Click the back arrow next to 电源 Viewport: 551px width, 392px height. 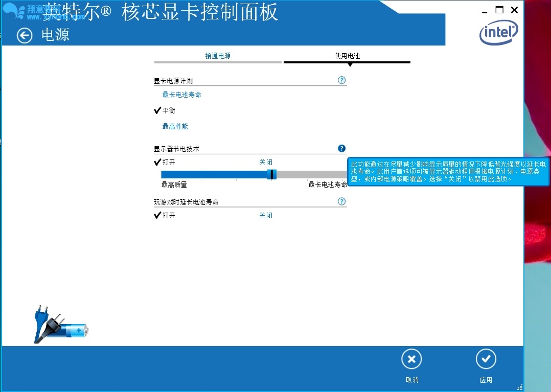pos(24,35)
